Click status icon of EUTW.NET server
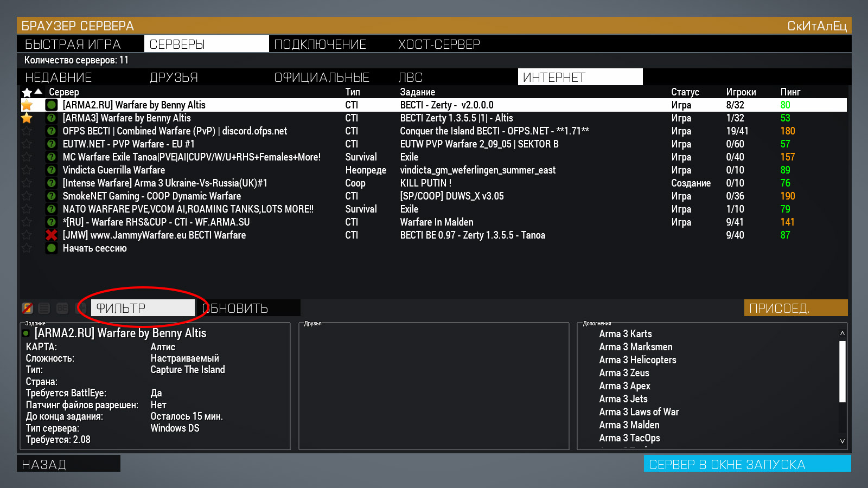The height and width of the screenshot is (488, 868). pos(52,144)
